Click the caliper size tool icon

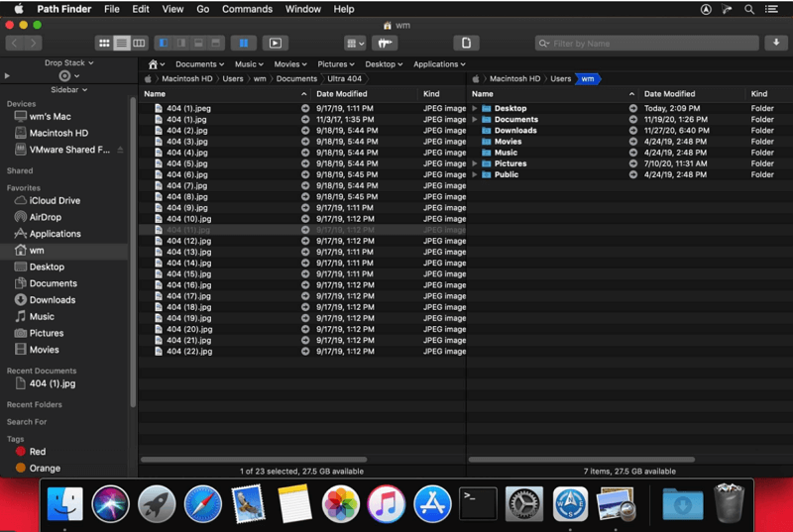[x=385, y=44]
